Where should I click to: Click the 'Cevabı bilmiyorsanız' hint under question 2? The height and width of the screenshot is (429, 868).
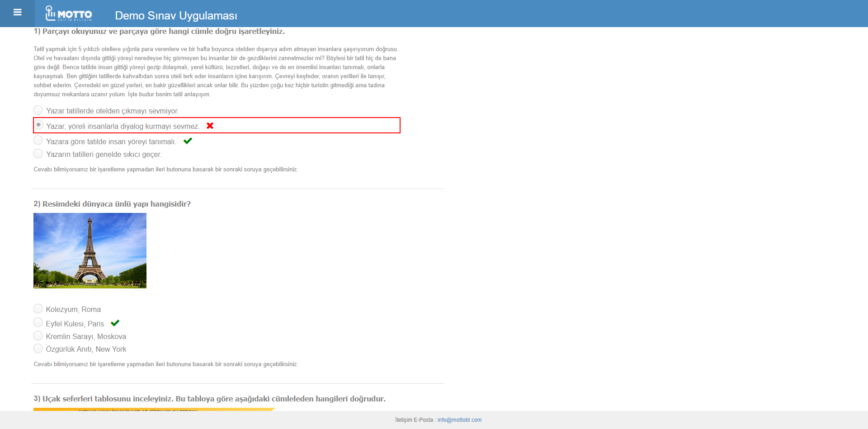tap(166, 364)
